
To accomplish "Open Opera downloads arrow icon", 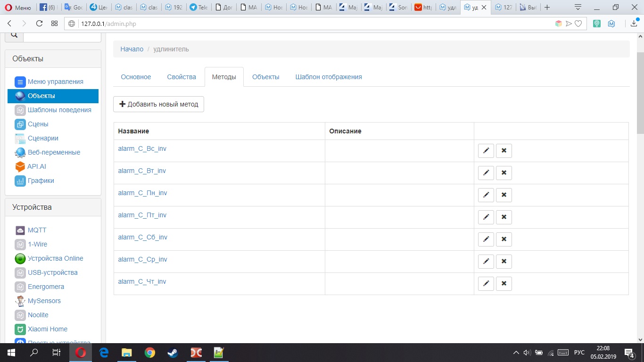I will click(x=634, y=24).
